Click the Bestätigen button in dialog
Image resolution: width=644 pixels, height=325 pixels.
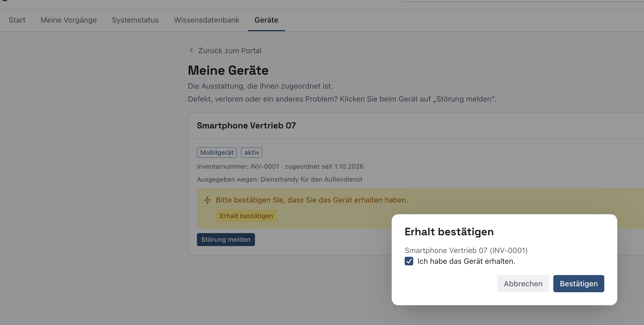579,284
